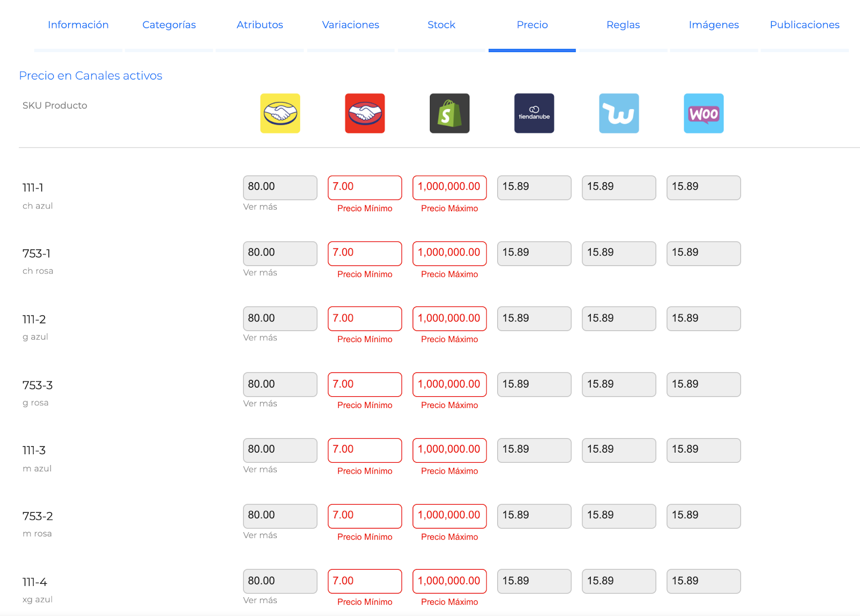This screenshot has height=616, width=860.
Task: Switch to the Stock tab
Action: pos(441,25)
